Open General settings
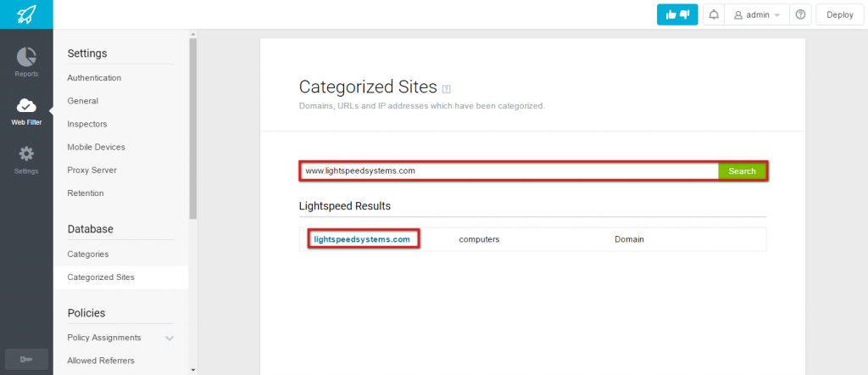Viewport: 868px width, 375px height. coord(82,101)
